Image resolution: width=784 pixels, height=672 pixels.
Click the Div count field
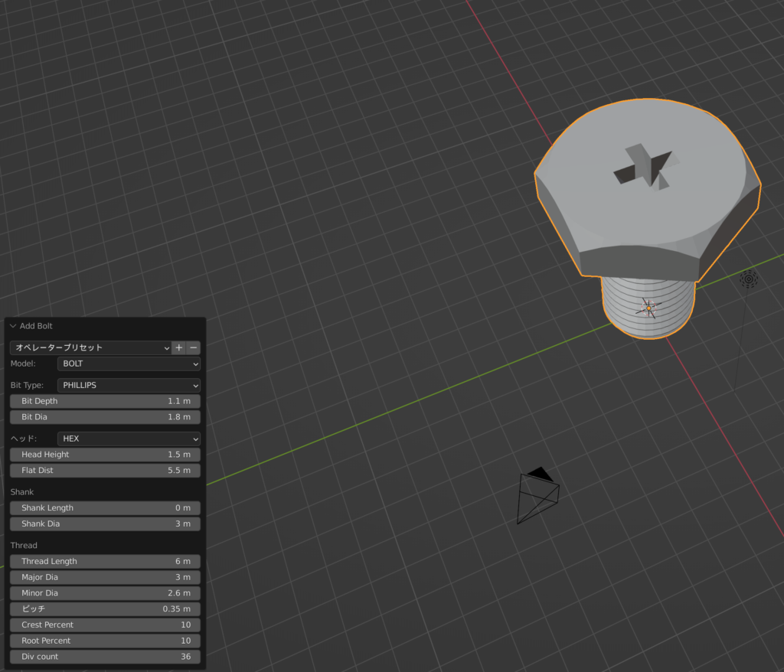coord(106,657)
